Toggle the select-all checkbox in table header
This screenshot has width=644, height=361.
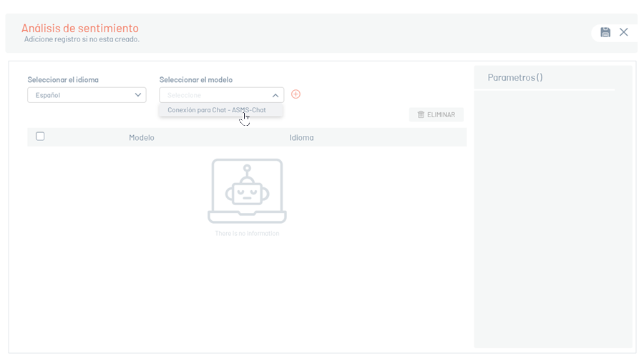(x=40, y=137)
